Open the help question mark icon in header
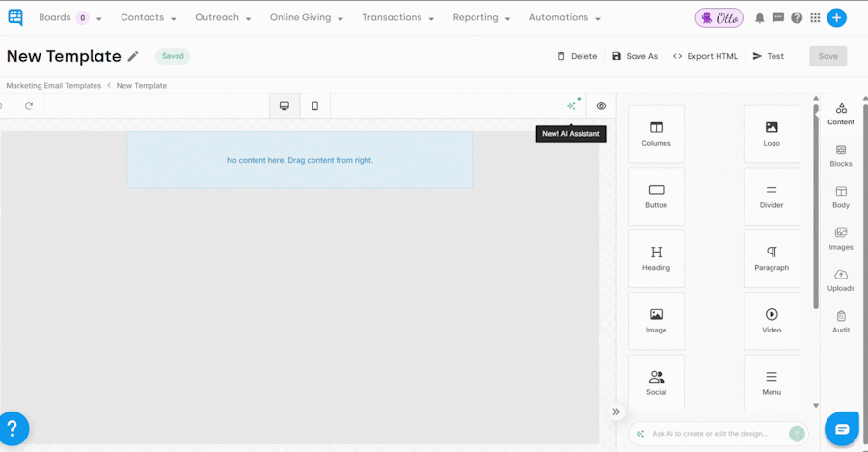868x452 pixels. [x=797, y=17]
